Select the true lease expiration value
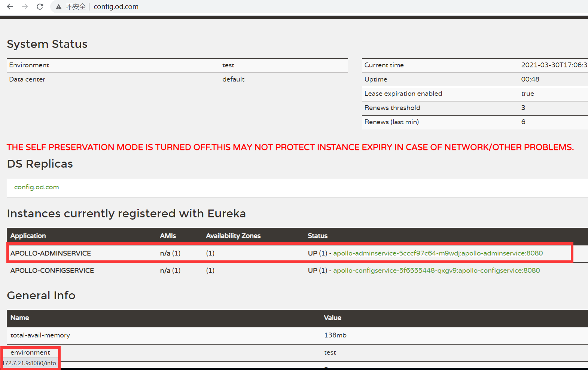 click(x=527, y=94)
